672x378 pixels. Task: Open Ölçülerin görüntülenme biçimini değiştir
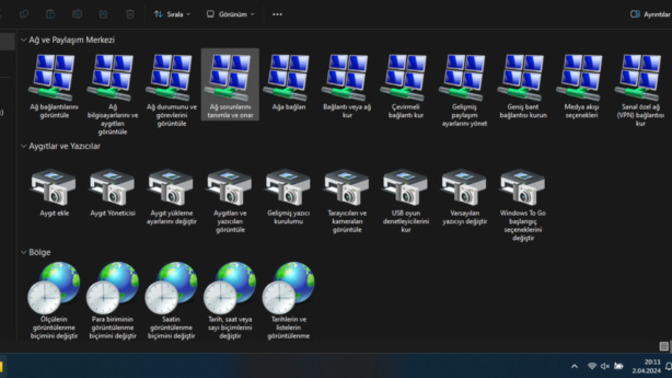(x=54, y=300)
